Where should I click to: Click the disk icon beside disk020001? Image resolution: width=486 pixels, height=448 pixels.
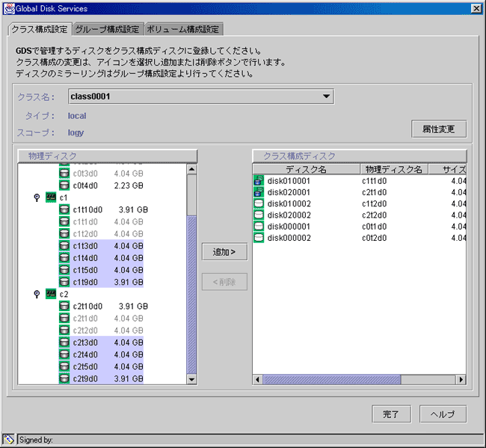coord(259,192)
